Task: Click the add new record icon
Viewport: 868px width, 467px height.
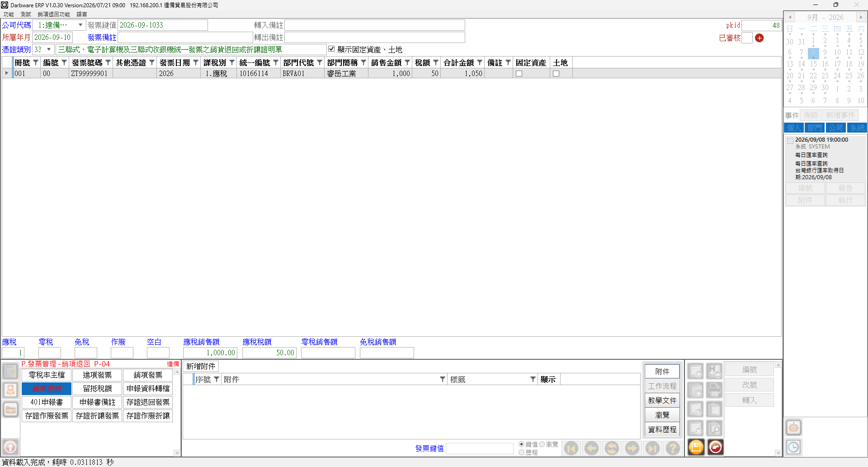Action: (696, 372)
